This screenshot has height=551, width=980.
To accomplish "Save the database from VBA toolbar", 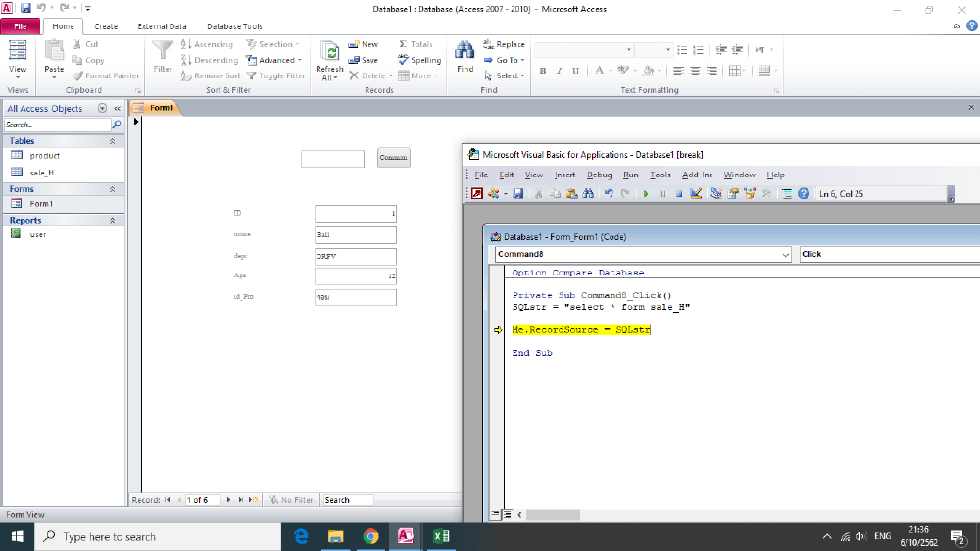I will tap(518, 194).
